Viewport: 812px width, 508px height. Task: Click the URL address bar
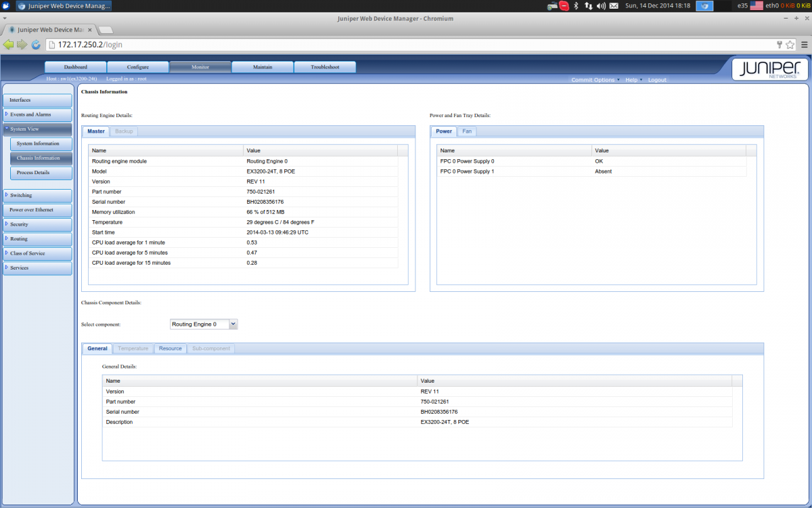(x=406, y=45)
